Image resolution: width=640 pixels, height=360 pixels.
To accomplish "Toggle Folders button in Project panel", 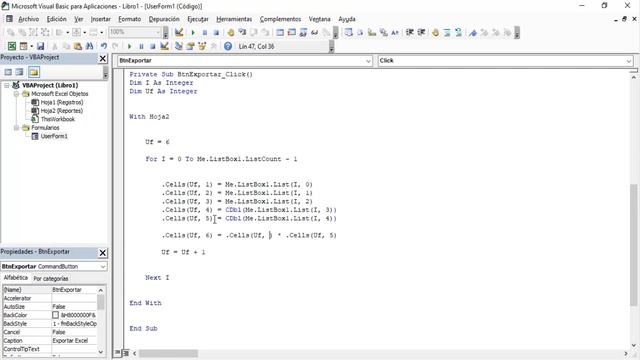I will coord(33,72).
